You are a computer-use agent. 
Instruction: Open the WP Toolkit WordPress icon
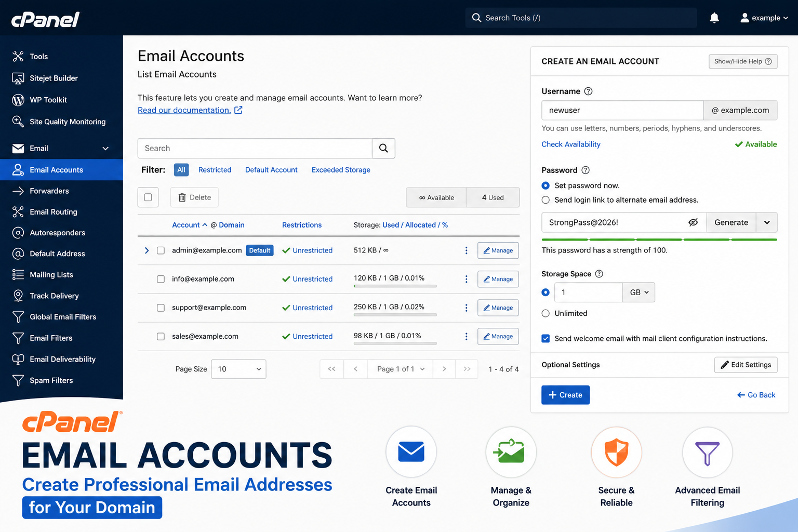click(x=18, y=100)
